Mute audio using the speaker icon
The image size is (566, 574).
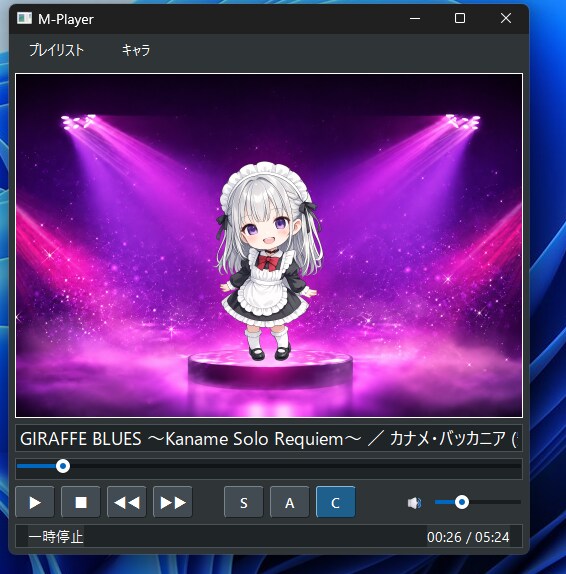tap(414, 503)
